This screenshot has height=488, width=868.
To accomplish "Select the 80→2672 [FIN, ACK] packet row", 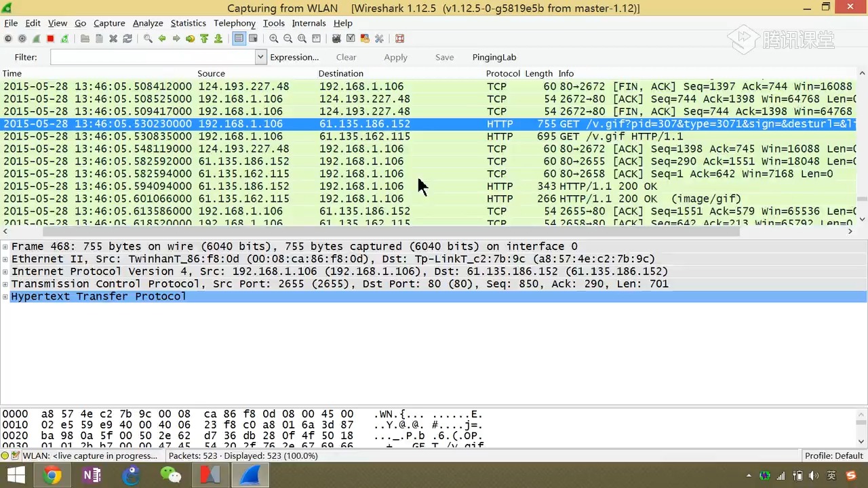I will 429,87.
